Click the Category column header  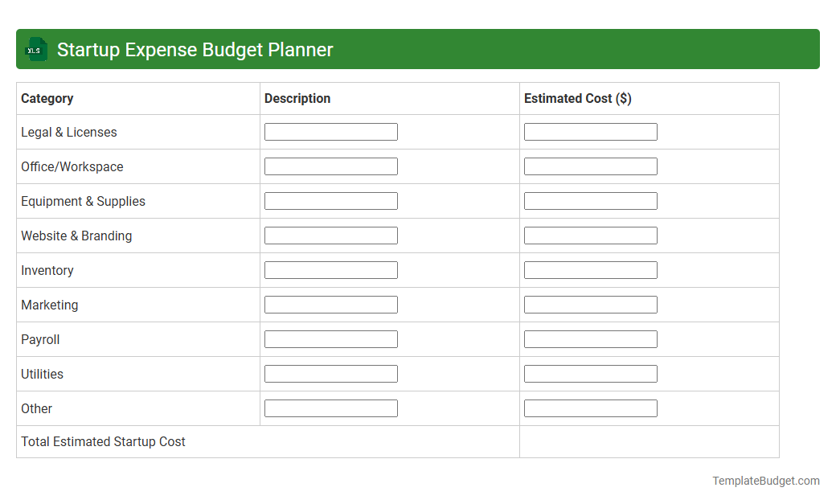[x=47, y=98]
